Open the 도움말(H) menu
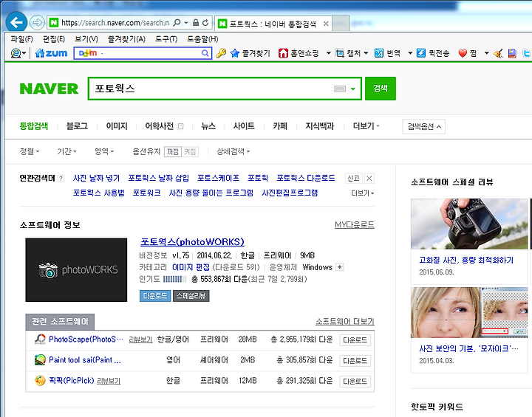Viewport: 532px width, 417px height. (202, 39)
